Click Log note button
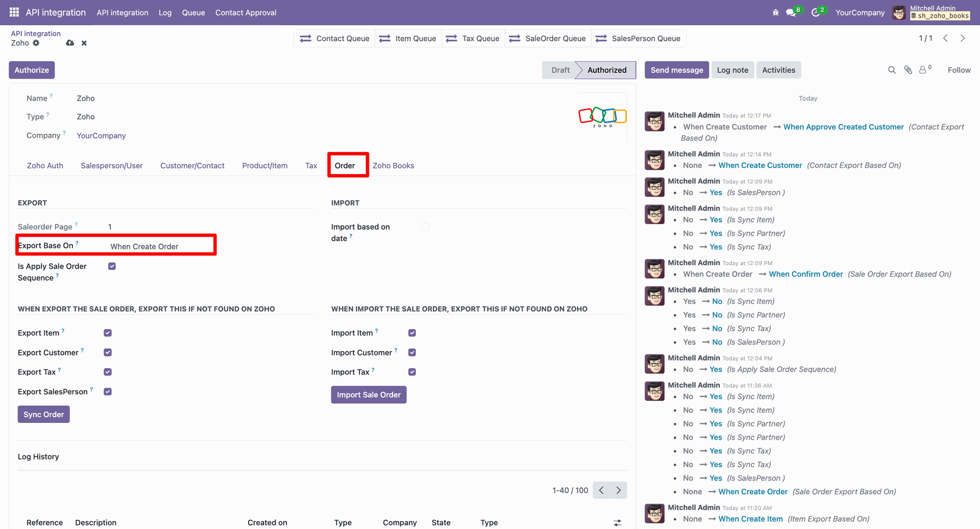This screenshot has height=529, width=980. click(x=732, y=70)
